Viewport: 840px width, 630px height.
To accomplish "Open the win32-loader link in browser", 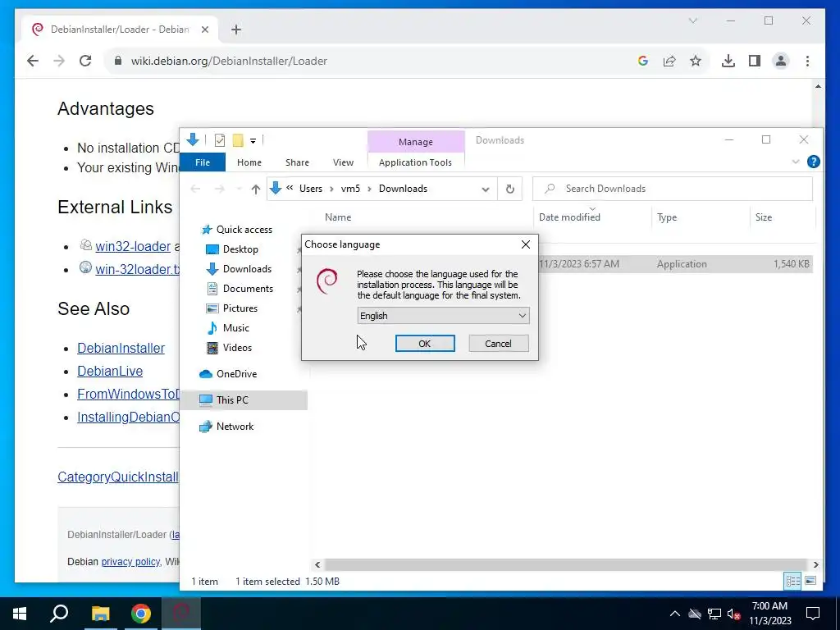I will pyautogui.click(x=133, y=246).
